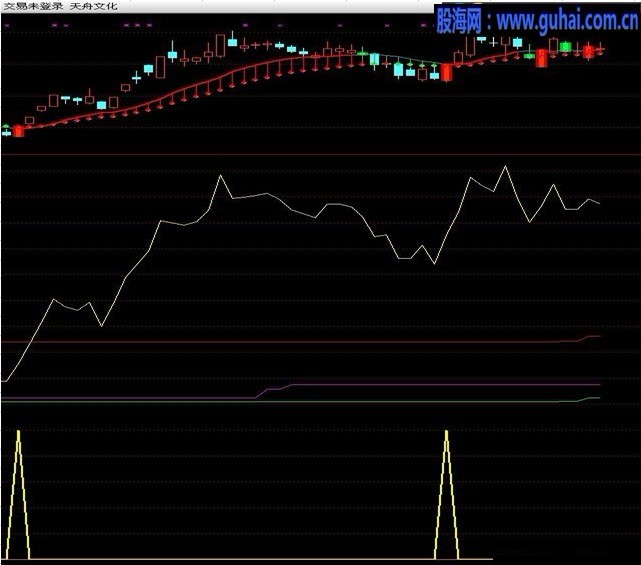Click the solid green candle near the chart end
This screenshot has height=565, width=641.
click(x=565, y=47)
